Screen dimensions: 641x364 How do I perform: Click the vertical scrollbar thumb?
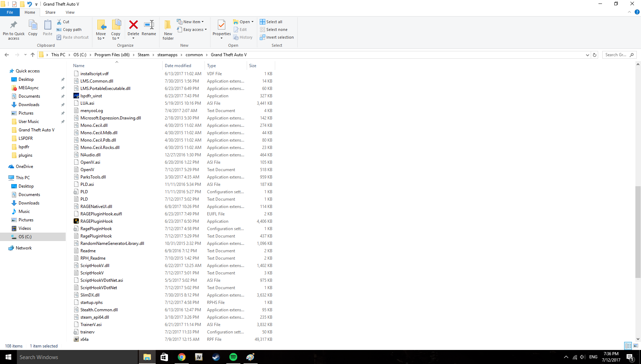pos(638,232)
